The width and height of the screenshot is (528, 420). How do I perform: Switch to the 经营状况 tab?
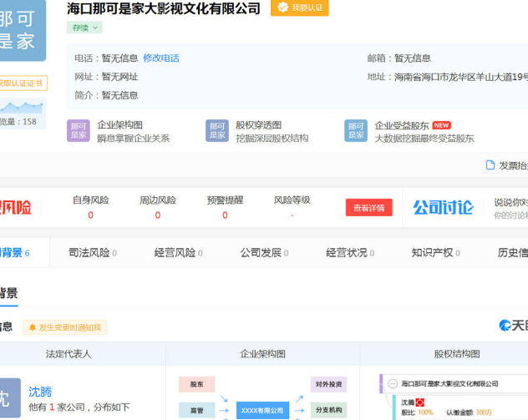point(350,253)
